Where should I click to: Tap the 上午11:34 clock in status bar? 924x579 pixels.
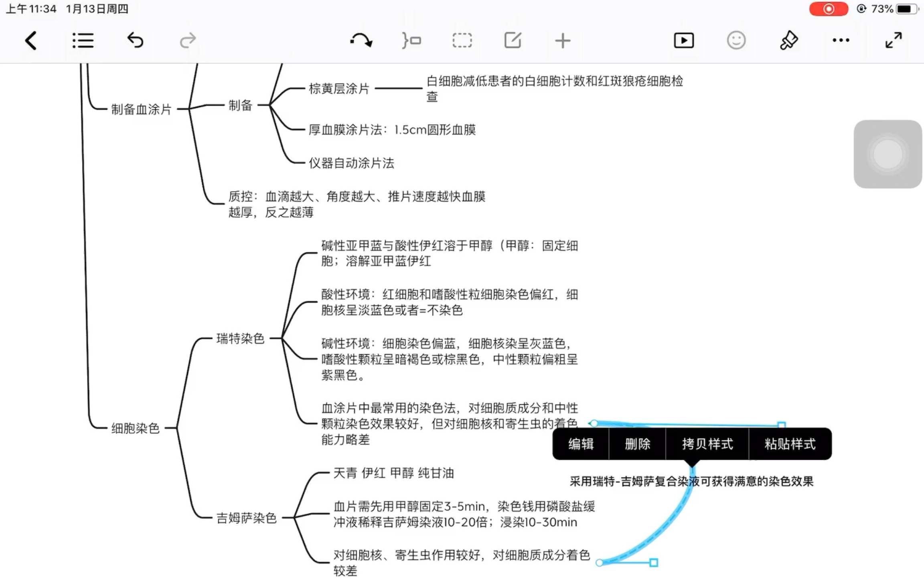tap(31, 9)
